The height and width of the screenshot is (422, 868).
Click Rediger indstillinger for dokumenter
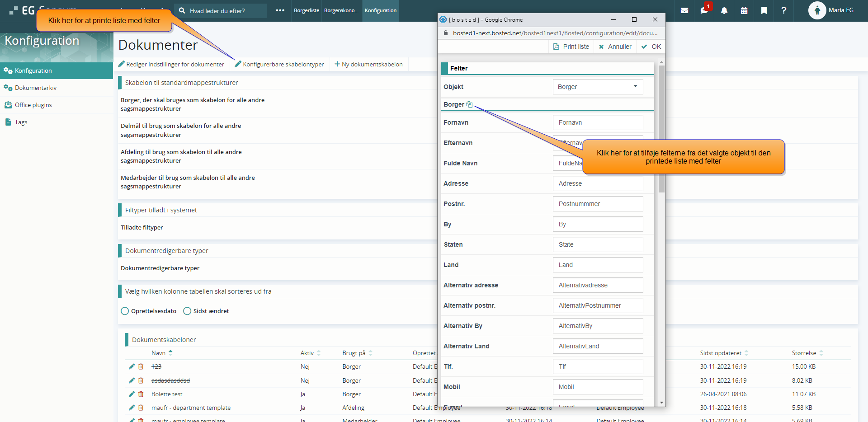(171, 64)
